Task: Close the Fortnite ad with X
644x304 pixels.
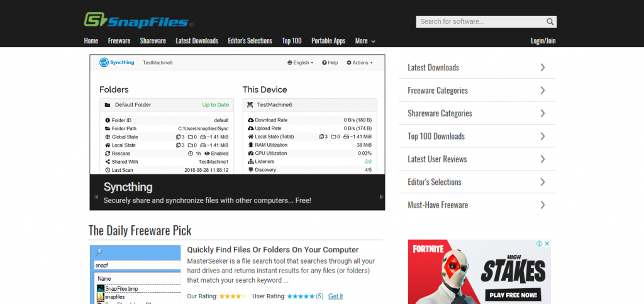Action: pyautogui.click(x=547, y=244)
